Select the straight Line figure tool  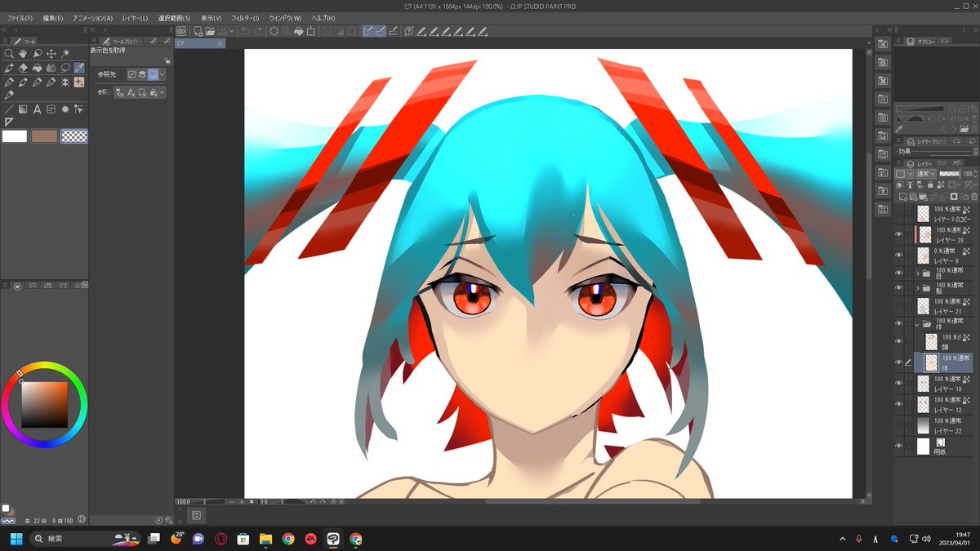[x=9, y=109]
